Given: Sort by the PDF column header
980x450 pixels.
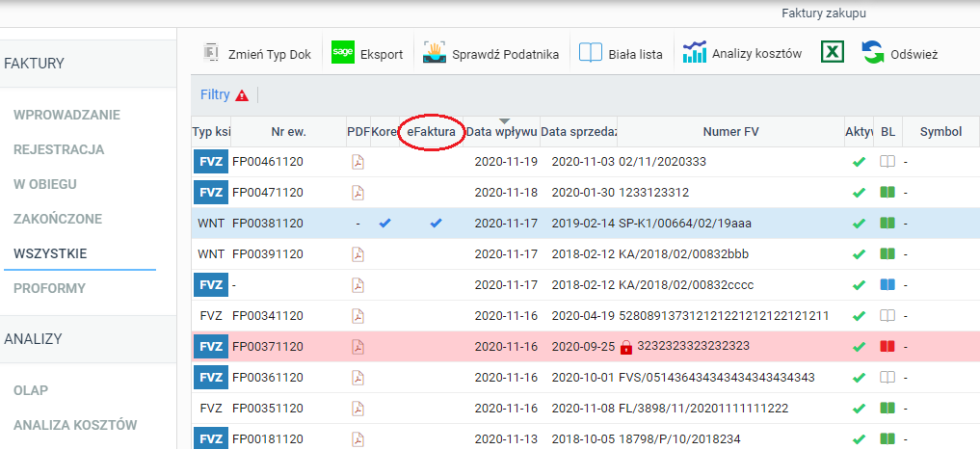Looking at the screenshot, I should (358, 132).
